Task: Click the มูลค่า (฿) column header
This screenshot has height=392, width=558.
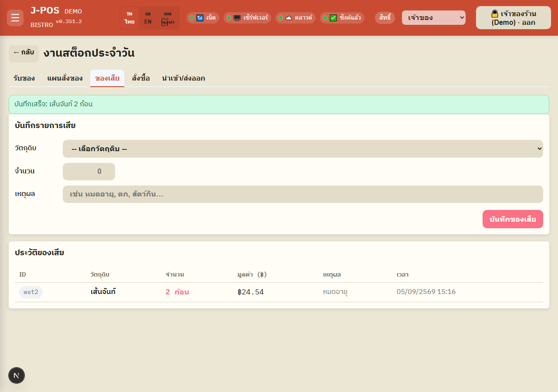Action: tap(252, 274)
